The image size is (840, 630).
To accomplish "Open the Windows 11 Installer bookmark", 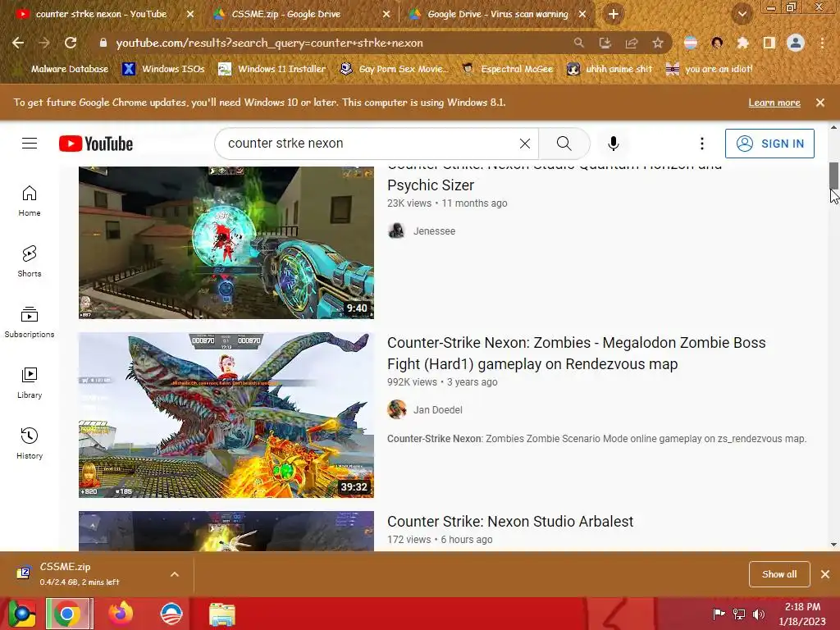I will pos(272,69).
